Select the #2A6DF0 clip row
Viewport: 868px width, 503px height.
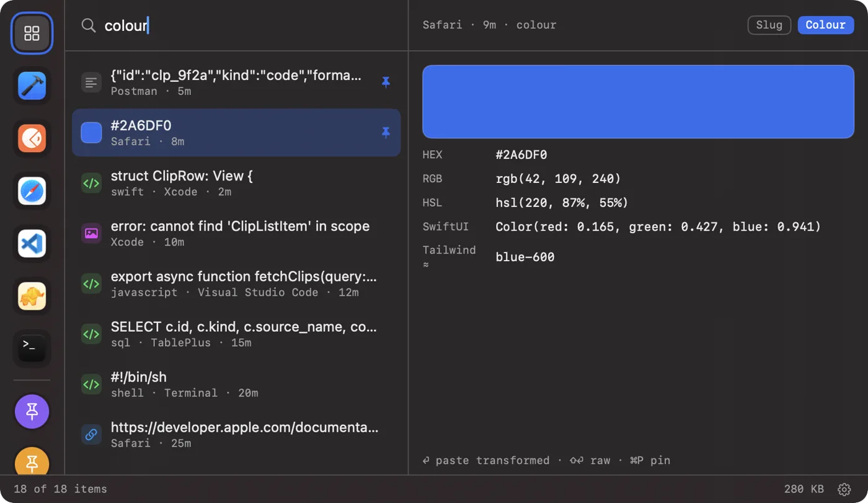tap(236, 132)
